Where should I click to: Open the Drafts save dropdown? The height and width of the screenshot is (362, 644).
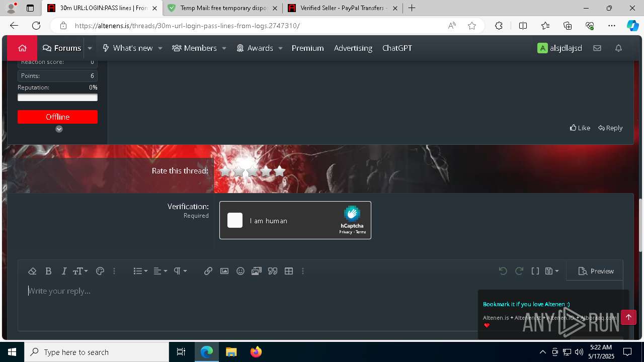552,271
